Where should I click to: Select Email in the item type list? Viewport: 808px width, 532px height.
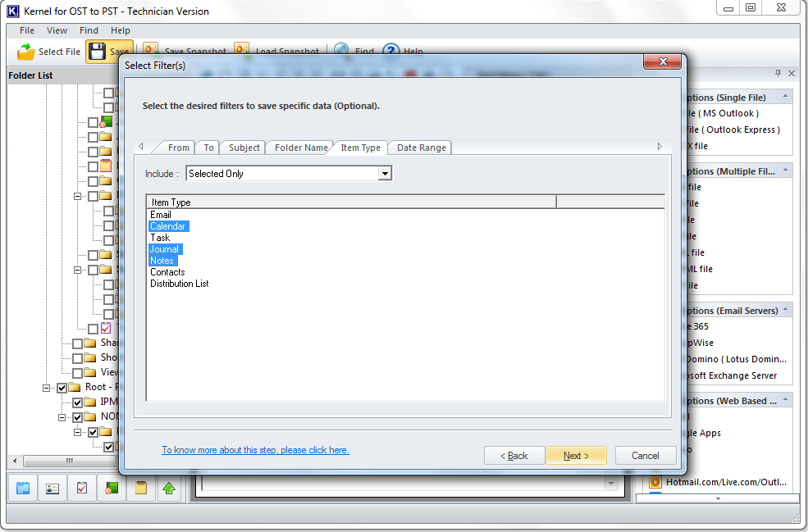pos(160,215)
